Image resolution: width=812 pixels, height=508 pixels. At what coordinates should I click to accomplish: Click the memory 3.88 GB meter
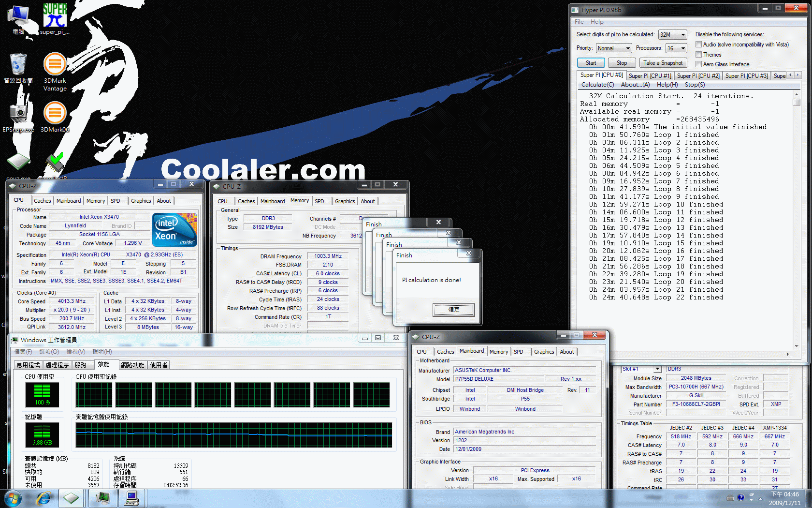coord(42,434)
